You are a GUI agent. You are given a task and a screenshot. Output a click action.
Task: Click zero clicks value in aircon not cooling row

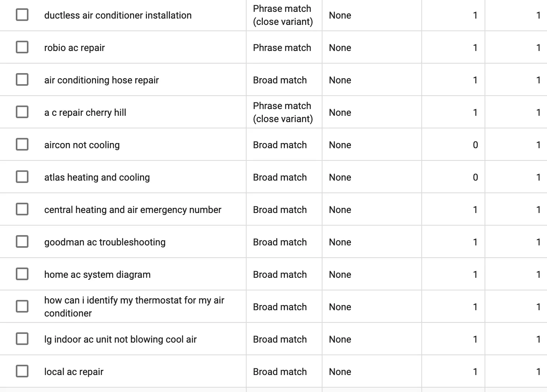pyautogui.click(x=475, y=145)
